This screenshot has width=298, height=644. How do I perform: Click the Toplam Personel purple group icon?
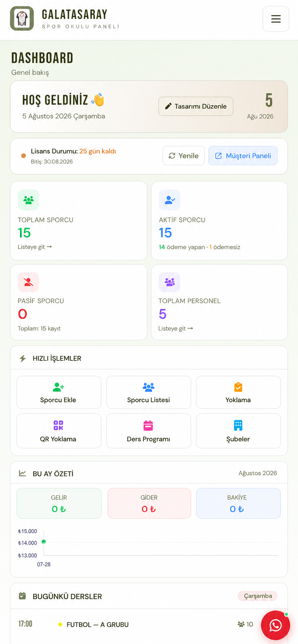pyautogui.click(x=169, y=282)
